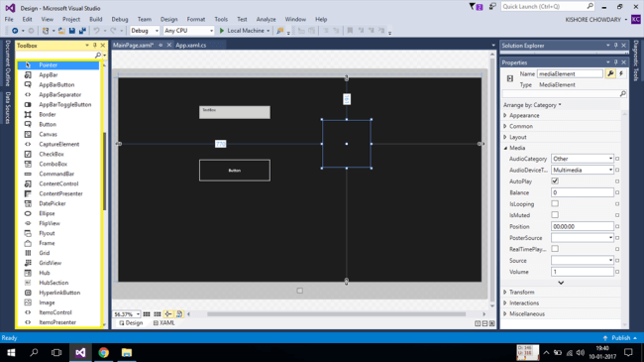Uncheck the AutoPlay checkbox

tap(555, 181)
